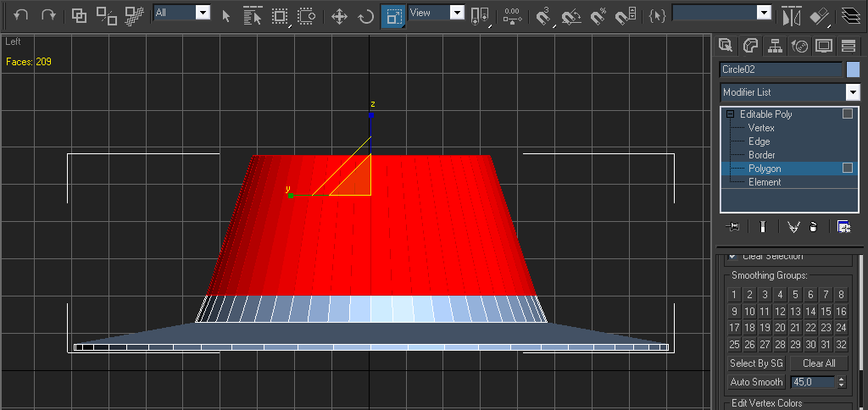This screenshot has width=868, height=410.
Task: Click the Undo arrow icon
Action: [22, 15]
